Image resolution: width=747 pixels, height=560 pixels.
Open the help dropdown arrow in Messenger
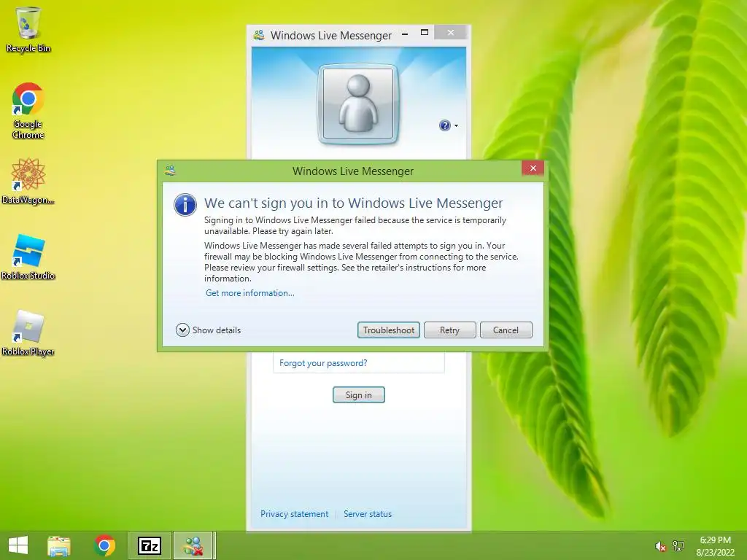457,125
